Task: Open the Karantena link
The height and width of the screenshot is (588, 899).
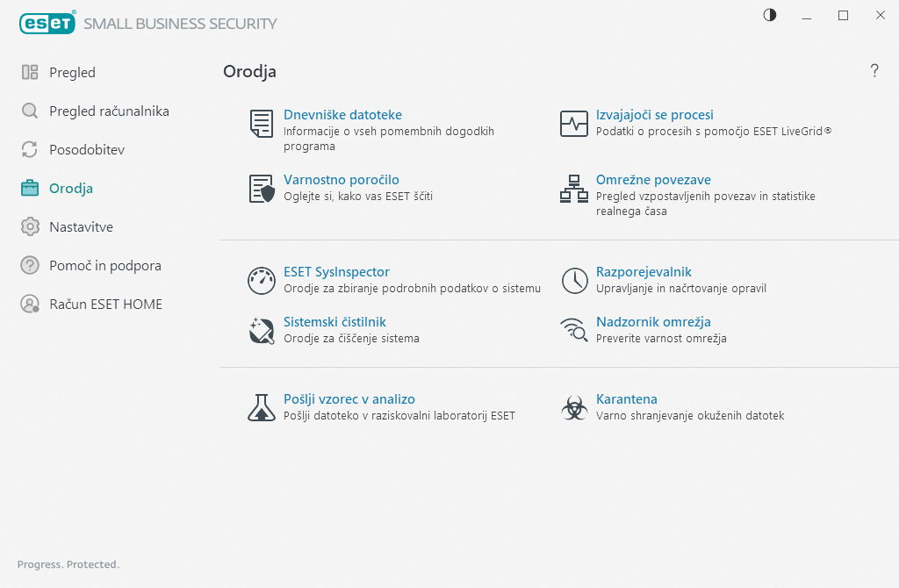Action: [627, 399]
